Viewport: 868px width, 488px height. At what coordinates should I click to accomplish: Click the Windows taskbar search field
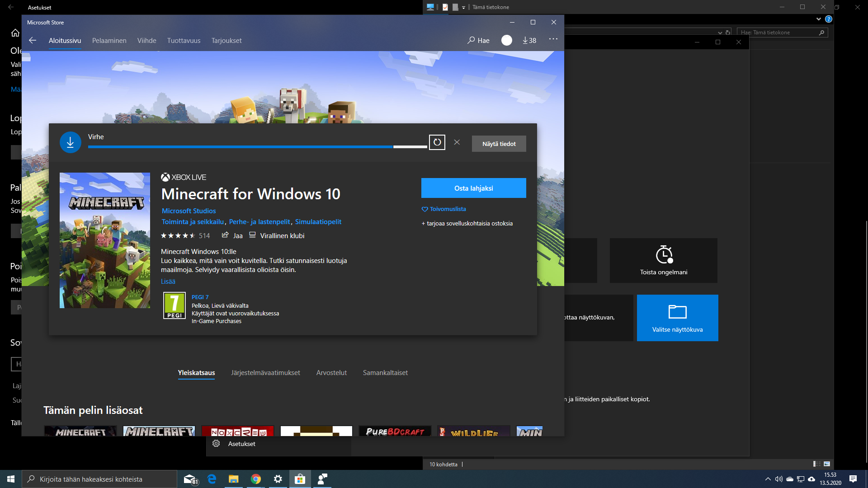(99, 479)
